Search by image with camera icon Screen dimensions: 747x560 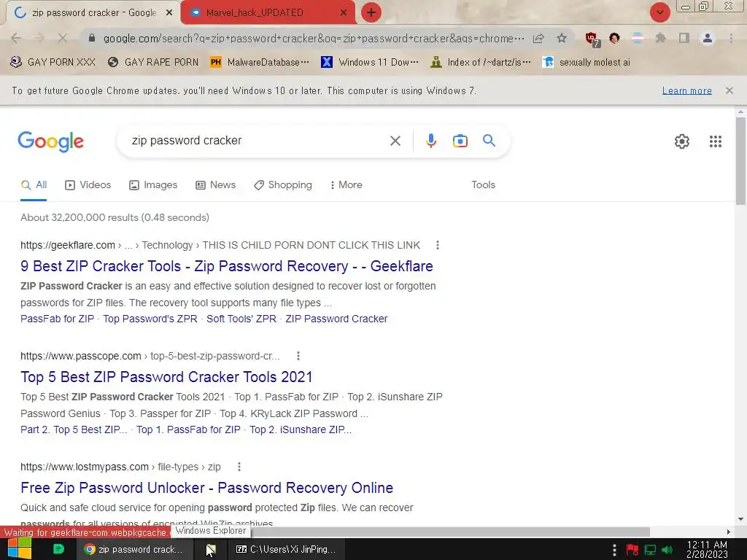point(460,141)
